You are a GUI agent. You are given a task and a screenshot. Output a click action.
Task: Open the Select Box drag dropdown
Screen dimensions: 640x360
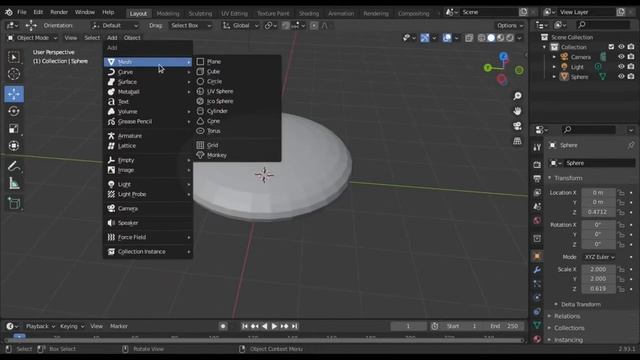click(191, 26)
